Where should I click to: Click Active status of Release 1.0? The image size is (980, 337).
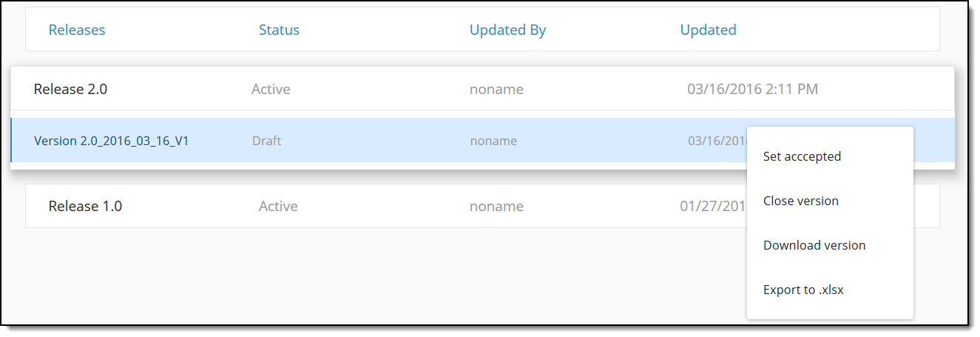coord(278,206)
